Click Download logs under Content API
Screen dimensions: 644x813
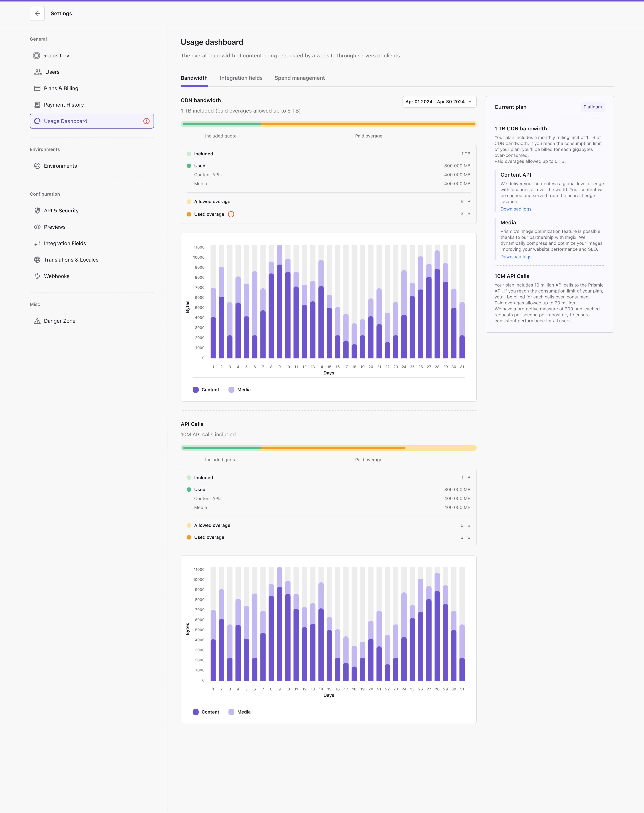click(515, 209)
